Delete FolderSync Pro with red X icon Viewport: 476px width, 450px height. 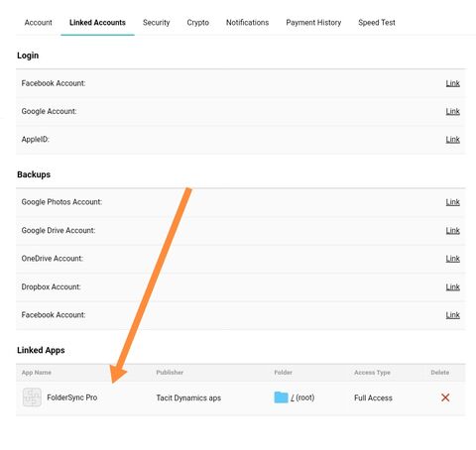[x=445, y=397]
